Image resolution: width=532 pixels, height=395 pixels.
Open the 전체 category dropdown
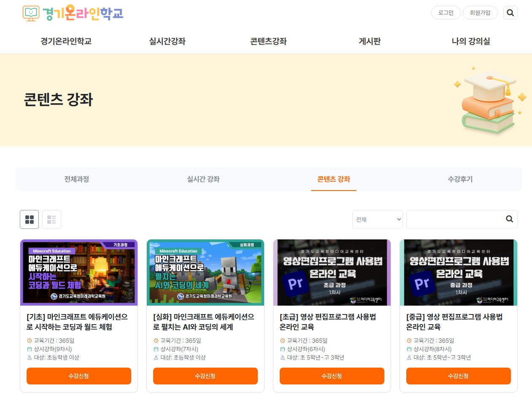(377, 219)
